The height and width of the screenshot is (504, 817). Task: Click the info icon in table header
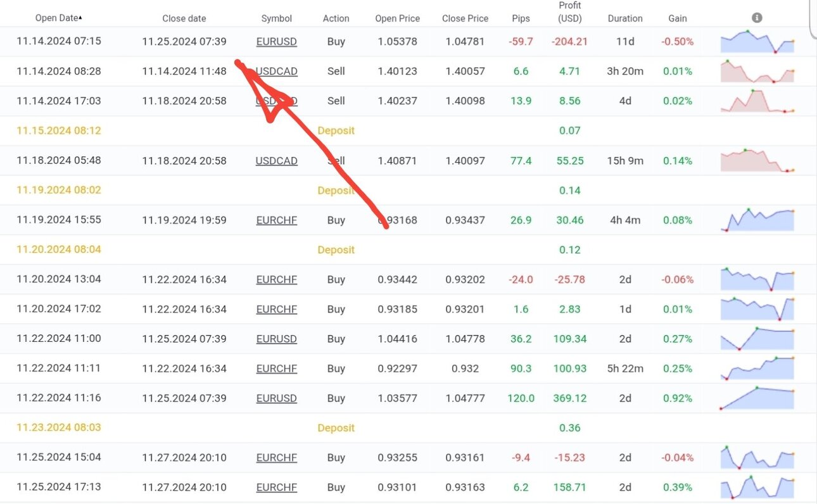[x=757, y=18]
